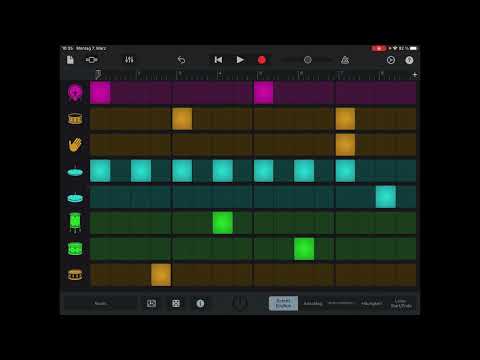Open My Songs document browser icon

[x=70, y=60]
